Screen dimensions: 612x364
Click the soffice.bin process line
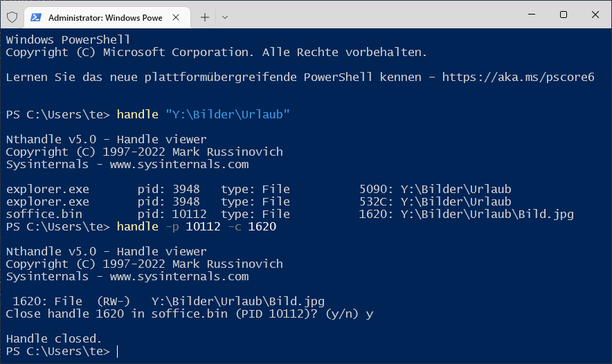coord(289,215)
